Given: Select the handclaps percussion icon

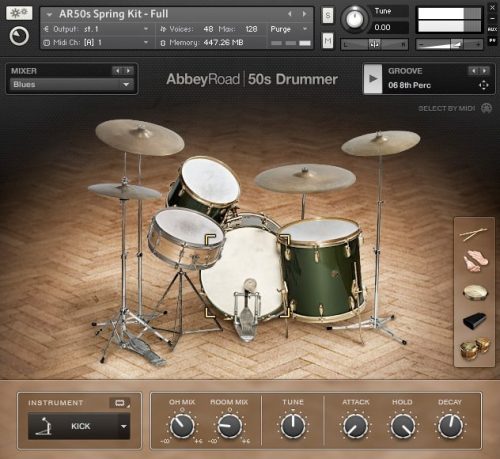Looking at the screenshot, I should 475,260.
